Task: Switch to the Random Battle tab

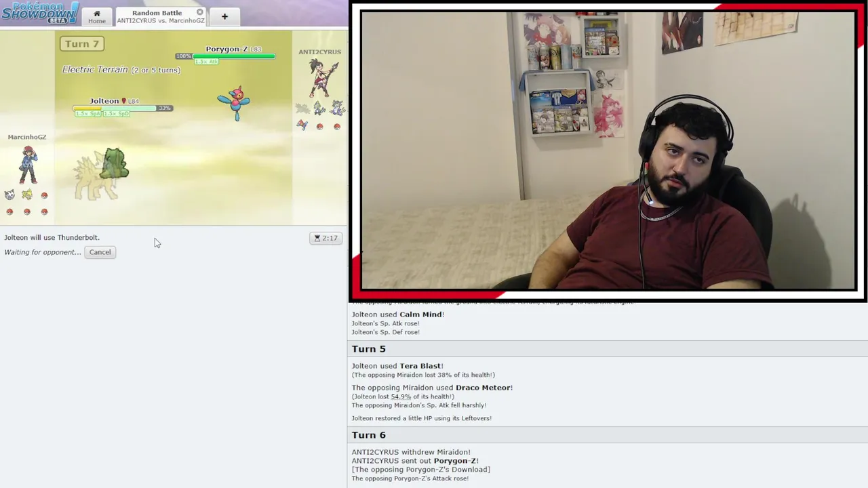Action: [160, 16]
